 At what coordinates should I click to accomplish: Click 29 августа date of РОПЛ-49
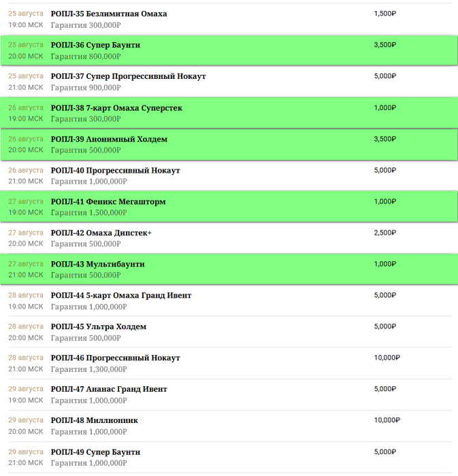coord(26,452)
